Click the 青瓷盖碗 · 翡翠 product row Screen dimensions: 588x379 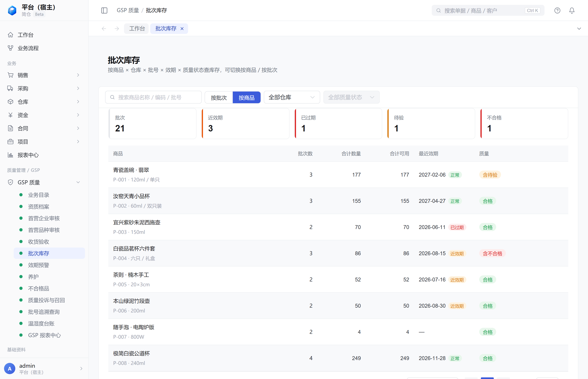(x=338, y=175)
